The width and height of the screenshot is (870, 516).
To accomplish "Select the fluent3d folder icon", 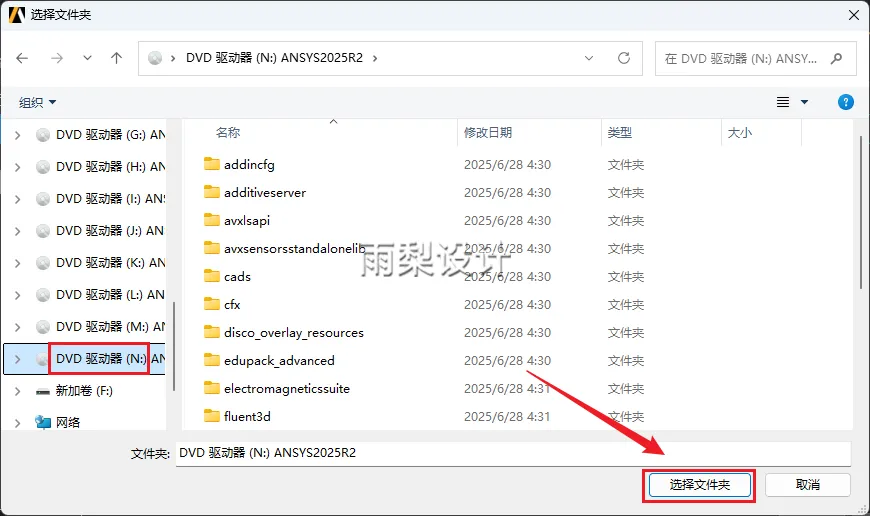I will click(211, 416).
